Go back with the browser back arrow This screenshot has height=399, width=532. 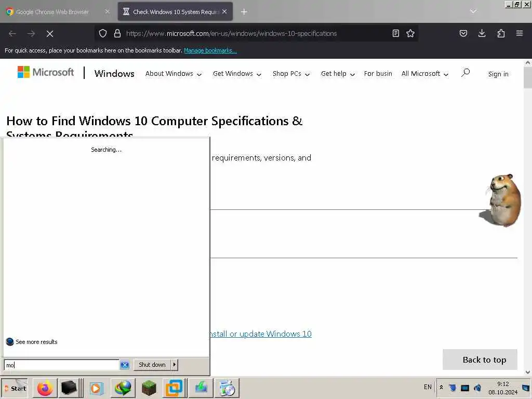point(12,34)
